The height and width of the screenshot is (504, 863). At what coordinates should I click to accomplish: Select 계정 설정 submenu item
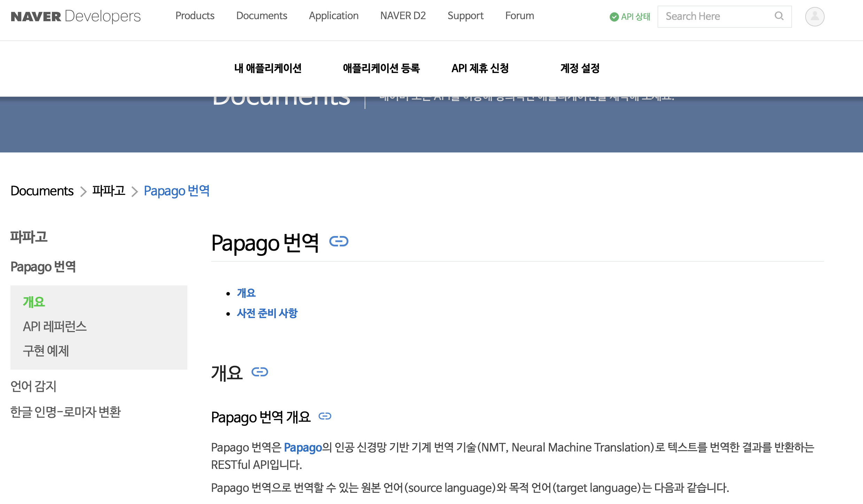coord(580,68)
